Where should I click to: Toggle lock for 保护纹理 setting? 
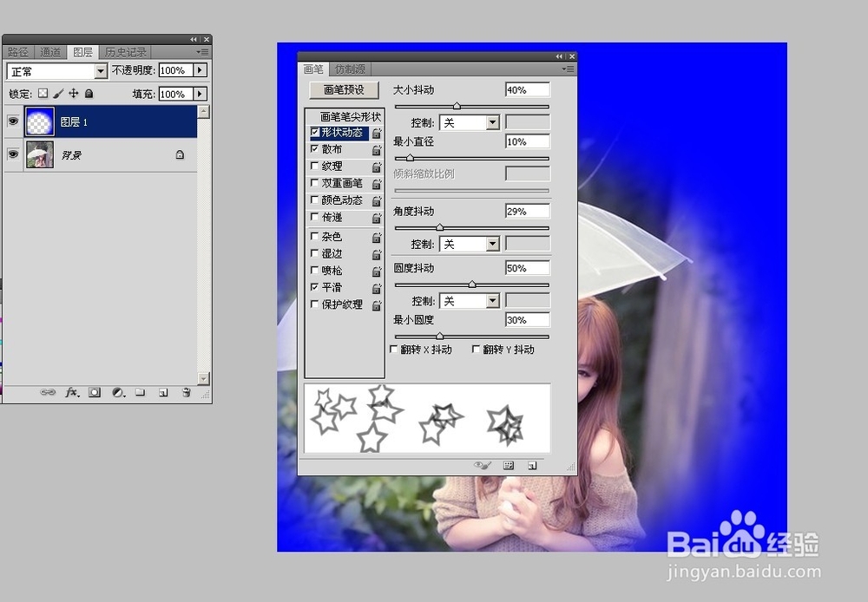pyautogui.click(x=377, y=305)
